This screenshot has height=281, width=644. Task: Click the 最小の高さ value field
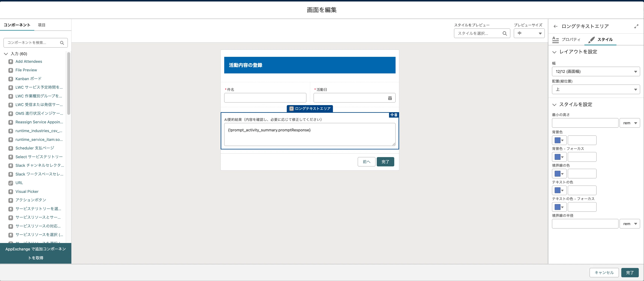585,123
